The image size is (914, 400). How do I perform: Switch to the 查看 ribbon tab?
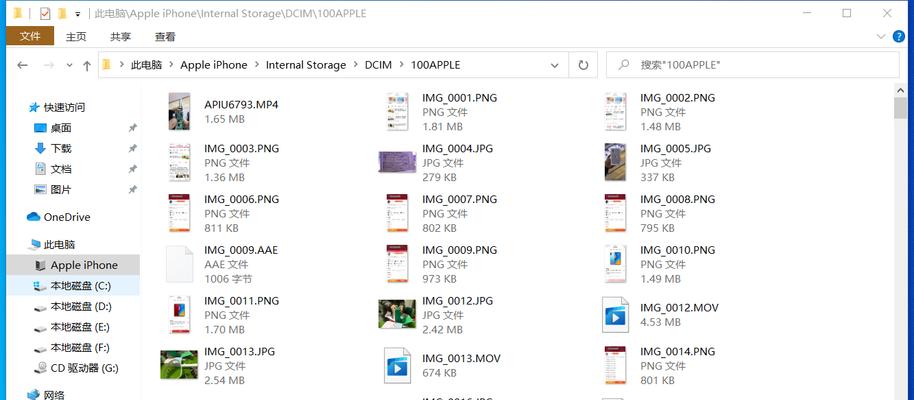click(165, 37)
